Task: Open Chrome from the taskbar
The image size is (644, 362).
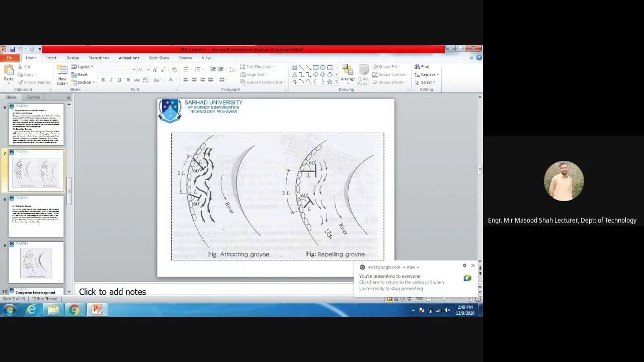Action: pyautogui.click(x=74, y=310)
